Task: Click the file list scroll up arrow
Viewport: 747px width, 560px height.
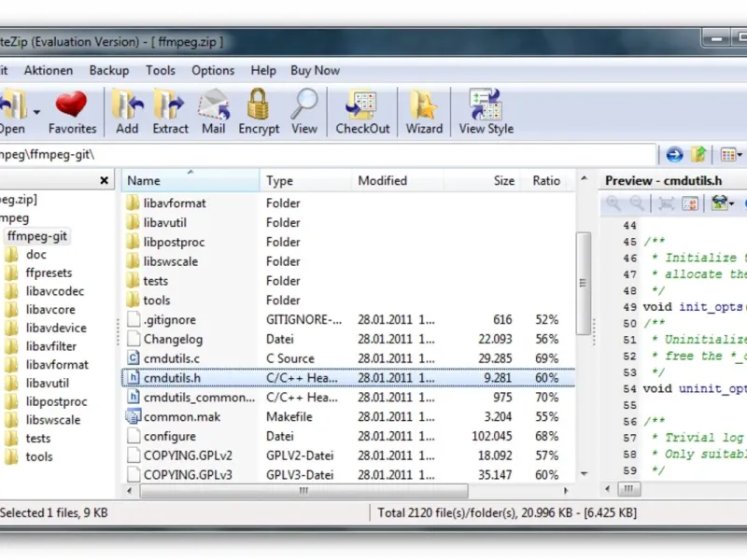Action: coord(584,178)
